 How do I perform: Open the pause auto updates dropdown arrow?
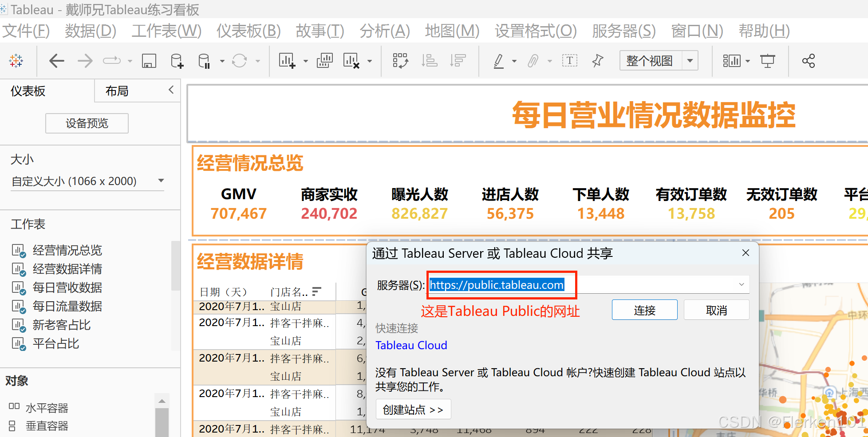point(222,61)
